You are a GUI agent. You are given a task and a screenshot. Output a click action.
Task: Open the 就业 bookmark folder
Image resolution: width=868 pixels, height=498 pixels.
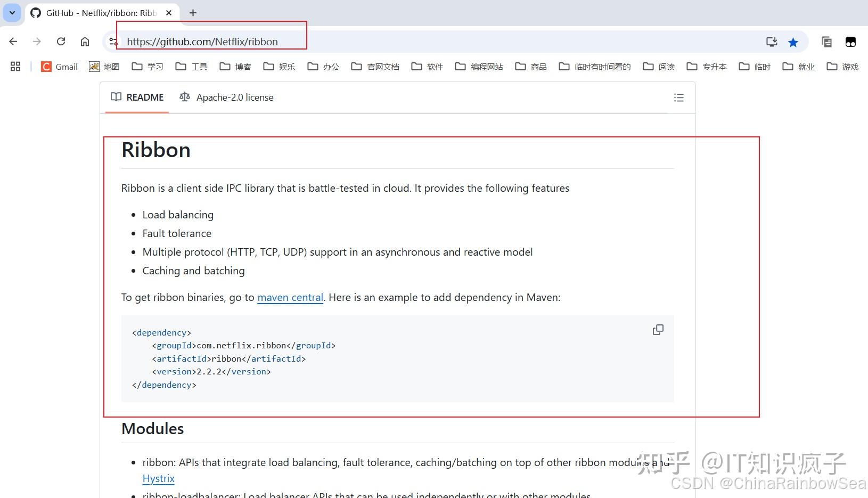(799, 67)
